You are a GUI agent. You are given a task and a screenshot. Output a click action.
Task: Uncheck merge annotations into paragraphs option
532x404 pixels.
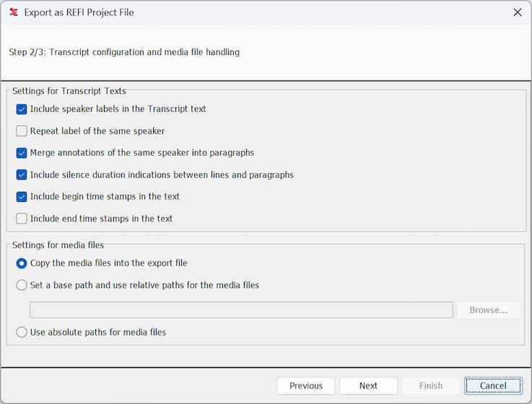tap(22, 153)
